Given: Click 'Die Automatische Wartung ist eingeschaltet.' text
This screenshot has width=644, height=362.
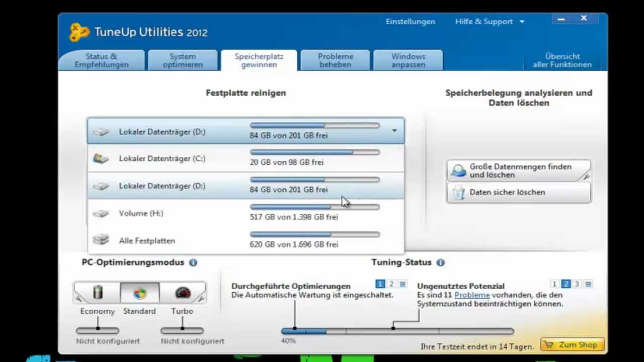Looking at the screenshot, I should (312, 295).
